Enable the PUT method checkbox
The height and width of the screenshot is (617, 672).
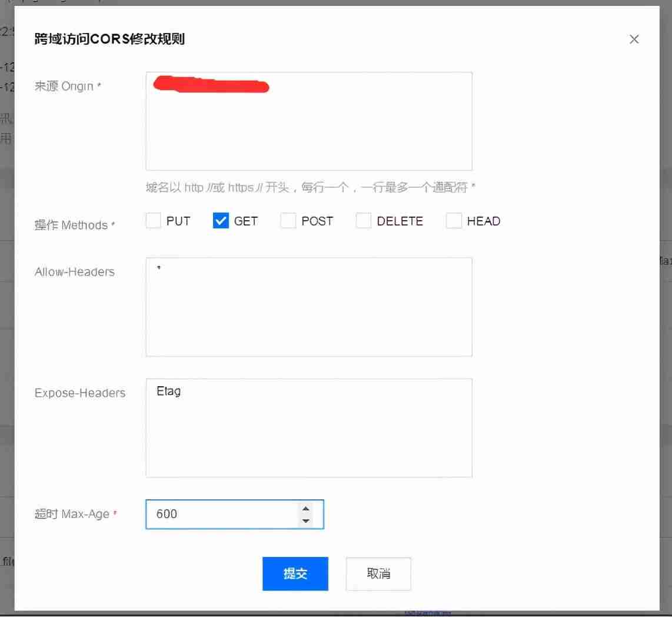point(154,220)
